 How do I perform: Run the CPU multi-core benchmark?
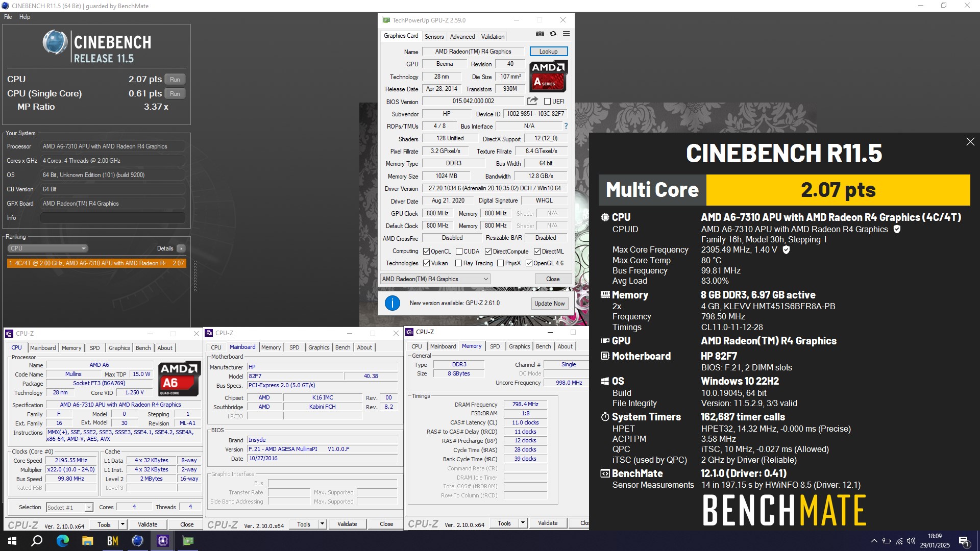pos(175,80)
